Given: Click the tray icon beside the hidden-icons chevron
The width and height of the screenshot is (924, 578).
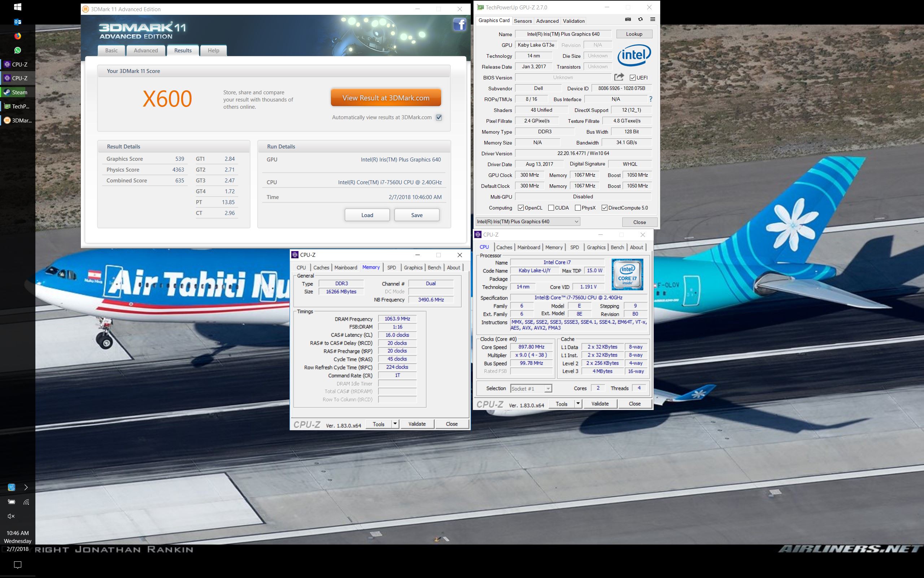Looking at the screenshot, I should pyautogui.click(x=12, y=487).
